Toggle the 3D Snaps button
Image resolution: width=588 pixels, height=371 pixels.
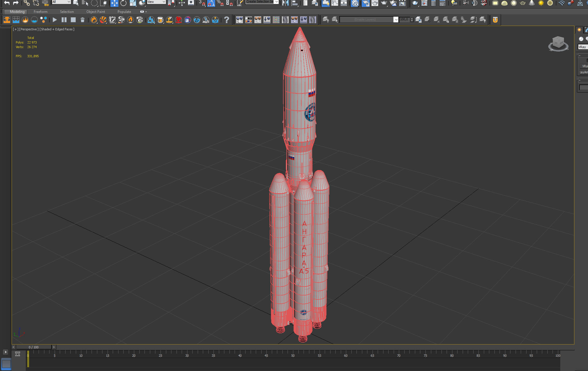202,3
